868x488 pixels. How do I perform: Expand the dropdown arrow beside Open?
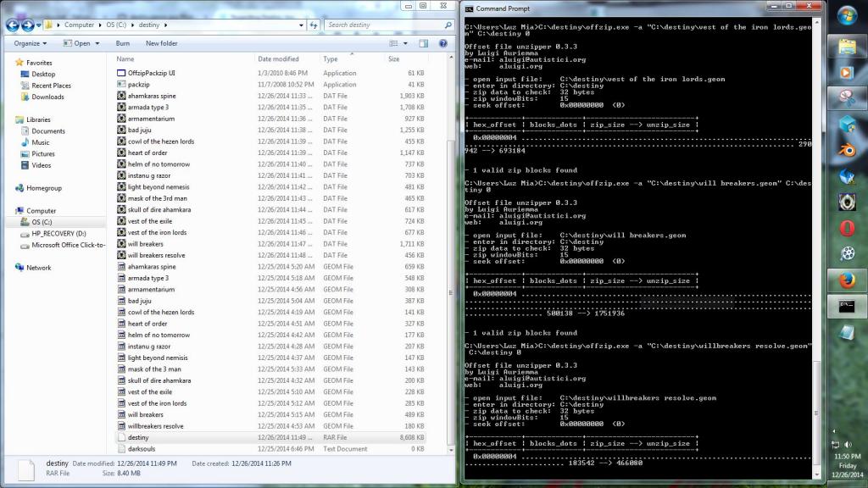tap(97, 43)
